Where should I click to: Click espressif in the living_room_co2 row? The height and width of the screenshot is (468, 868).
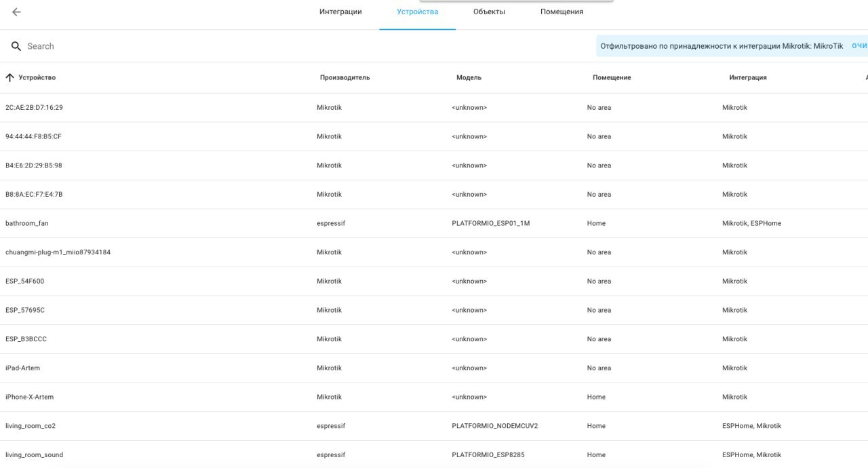pos(331,426)
